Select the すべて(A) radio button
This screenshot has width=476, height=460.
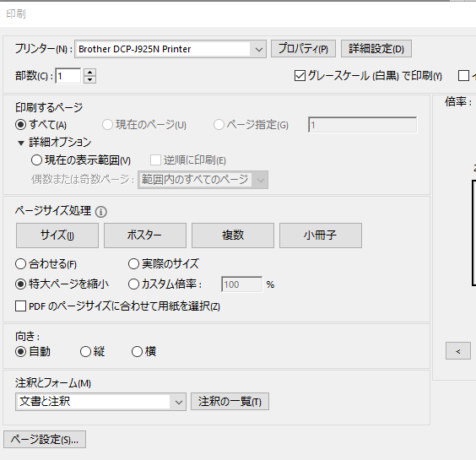coord(20,124)
